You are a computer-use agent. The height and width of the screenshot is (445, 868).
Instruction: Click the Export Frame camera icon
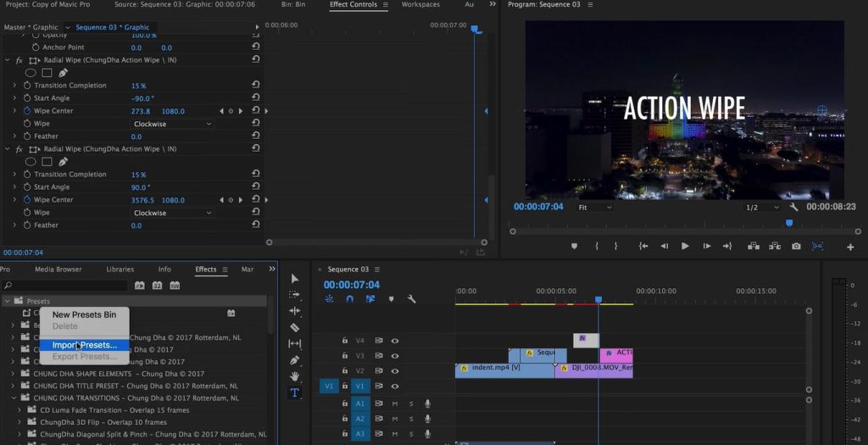pos(796,247)
